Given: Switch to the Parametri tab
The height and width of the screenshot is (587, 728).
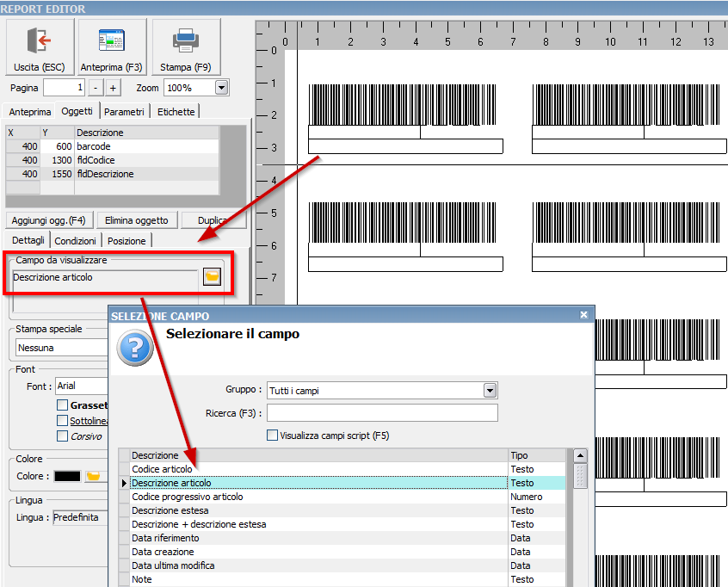Looking at the screenshot, I should [x=124, y=112].
